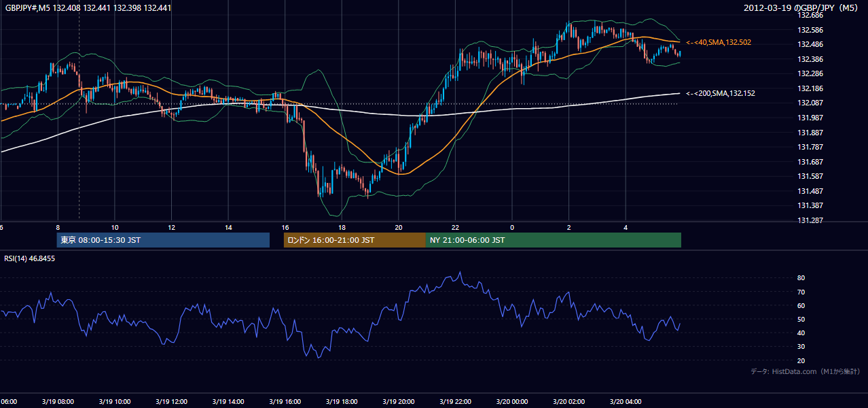Click the RSI 70 level label

coord(801,292)
